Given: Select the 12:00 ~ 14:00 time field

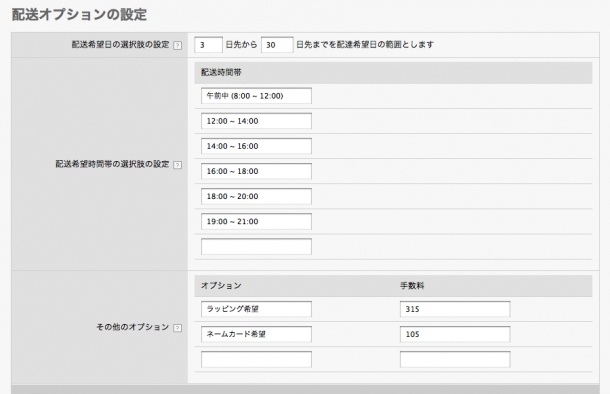Looking at the screenshot, I should [256, 121].
